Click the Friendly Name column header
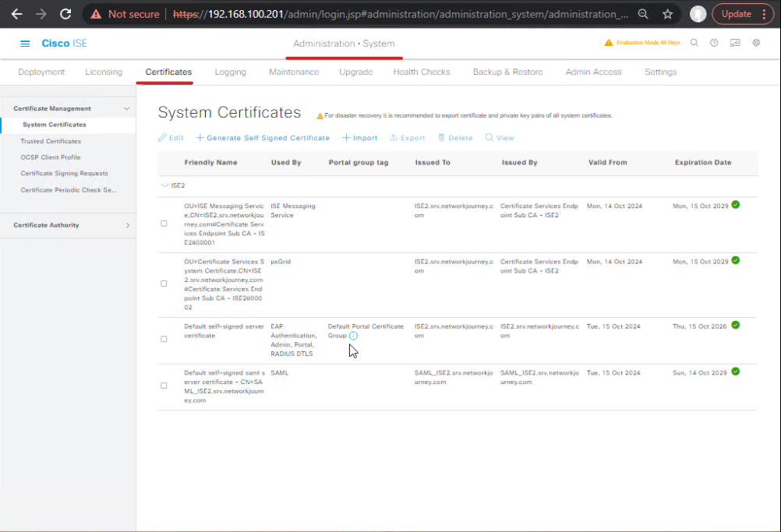 210,163
